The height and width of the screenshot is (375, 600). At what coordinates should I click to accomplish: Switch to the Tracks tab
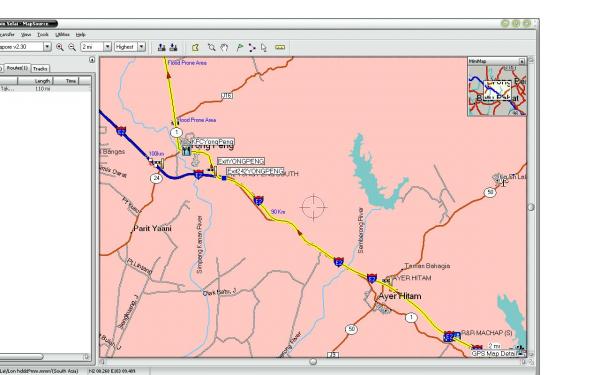tap(40, 68)
